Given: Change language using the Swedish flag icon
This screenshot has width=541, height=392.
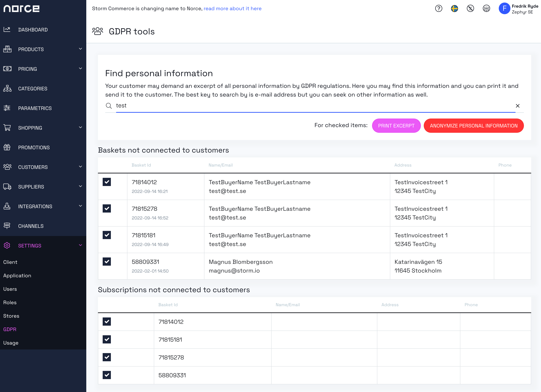Looking at the screenshot, I should click(x=454, y=9).
